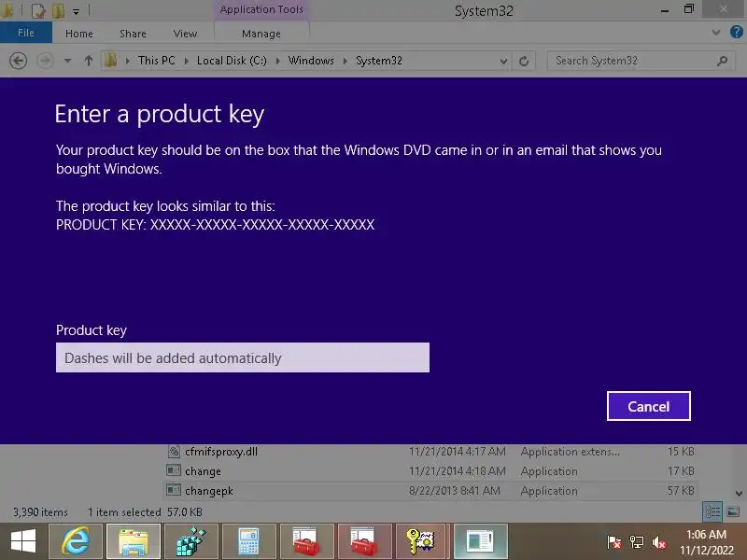
Task: Click the New folder quick access icon
Action: [58, 10]
